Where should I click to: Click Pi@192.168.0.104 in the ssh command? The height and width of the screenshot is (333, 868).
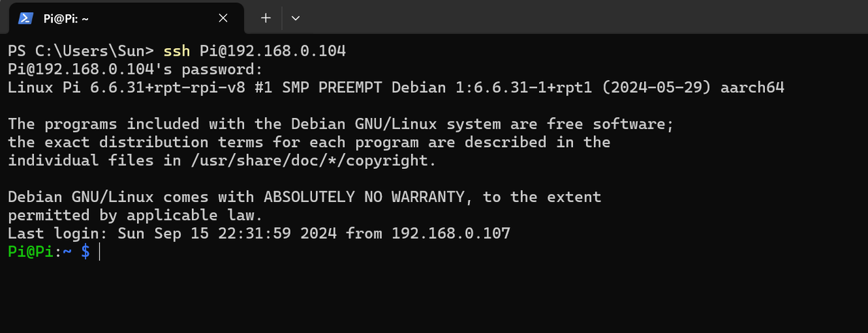pyautogui.click(x=273, y=51)
